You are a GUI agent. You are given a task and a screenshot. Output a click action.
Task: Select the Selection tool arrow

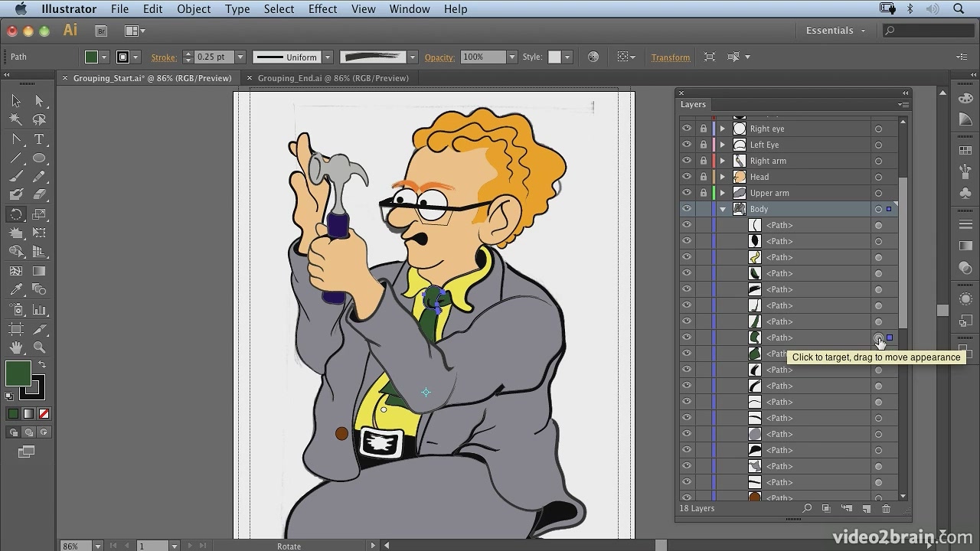(15, 101)
